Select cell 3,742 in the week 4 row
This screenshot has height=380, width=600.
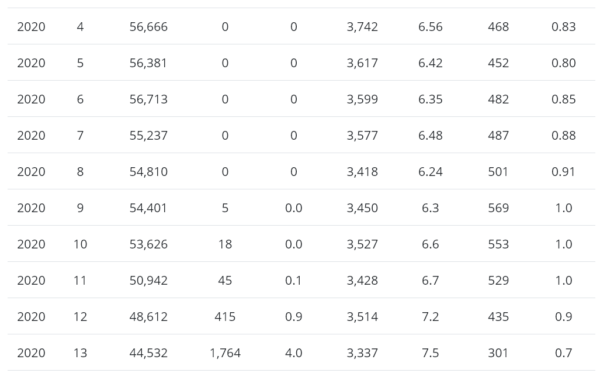point(362,27)
